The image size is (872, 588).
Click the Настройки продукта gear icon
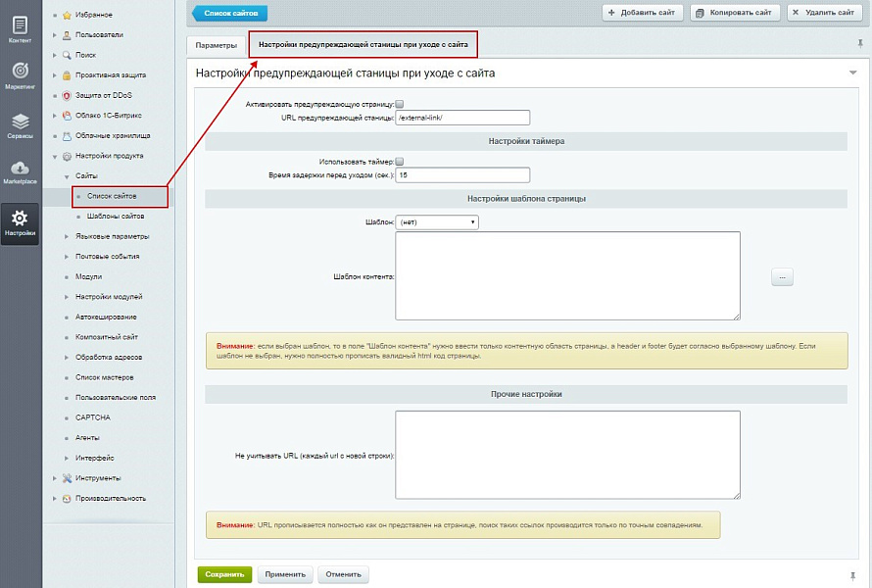(67, 156)
